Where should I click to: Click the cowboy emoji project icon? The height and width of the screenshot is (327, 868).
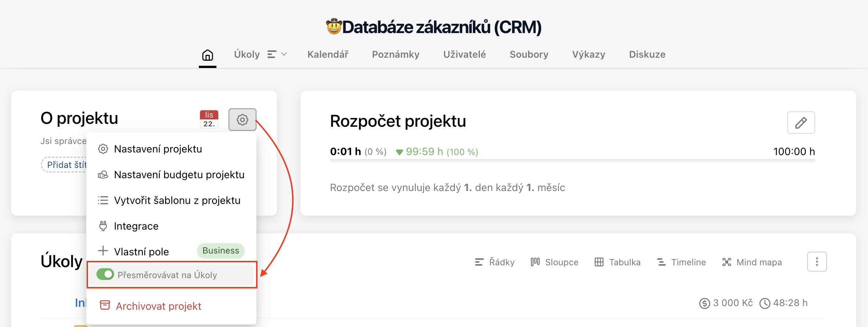coord(334,26)
